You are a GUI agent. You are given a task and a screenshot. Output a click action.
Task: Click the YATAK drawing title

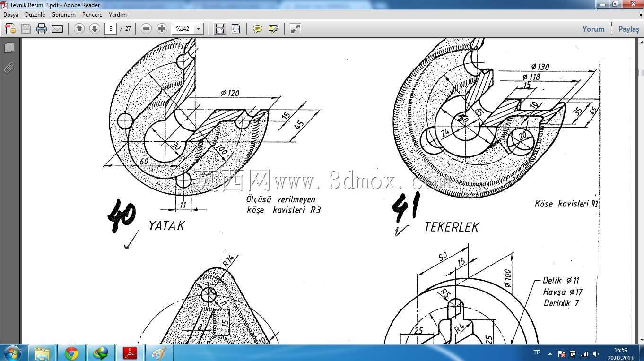[166, 225]
